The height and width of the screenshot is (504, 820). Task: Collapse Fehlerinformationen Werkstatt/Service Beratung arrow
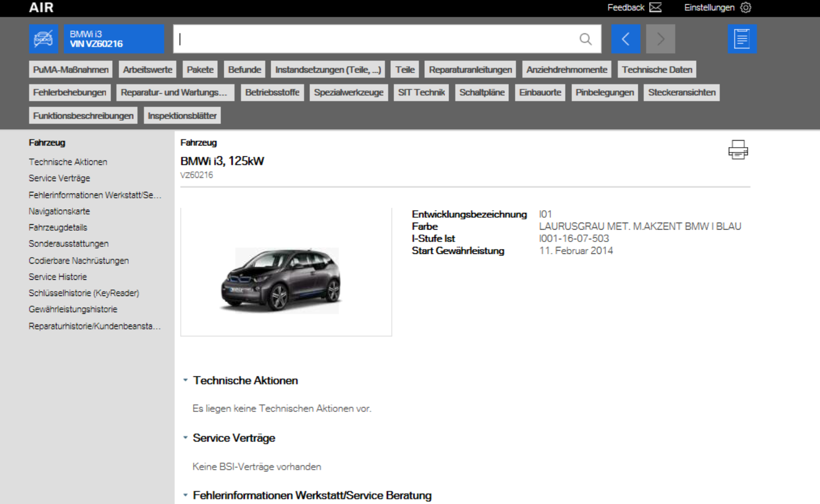point(185,495)
